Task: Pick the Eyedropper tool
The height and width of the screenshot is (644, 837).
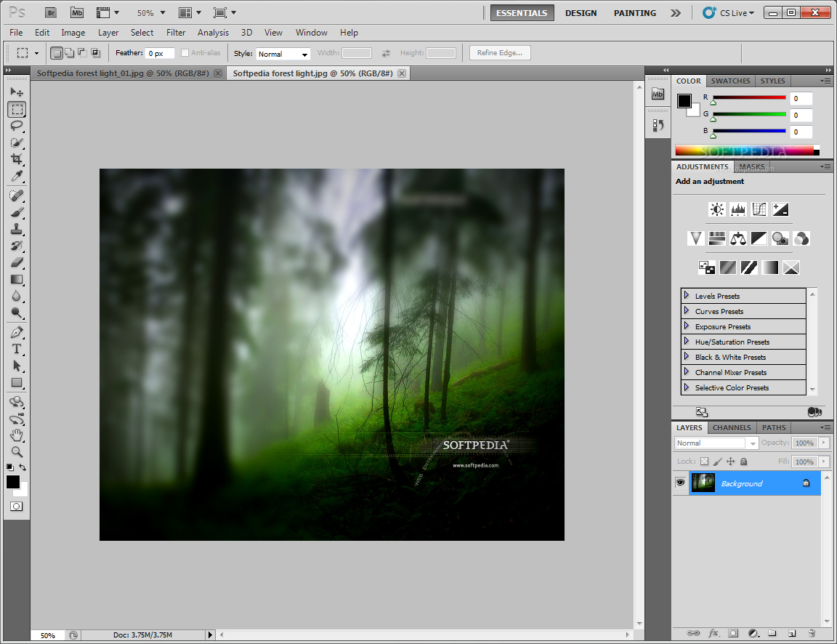Action: [17, 176]
